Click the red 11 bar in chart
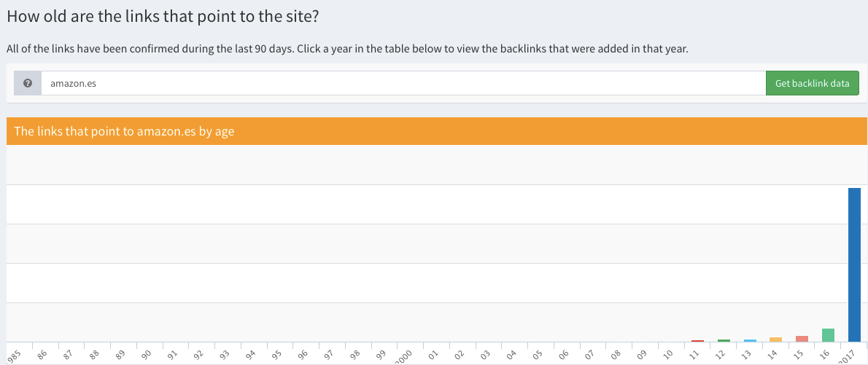 (x=697, y=340)
